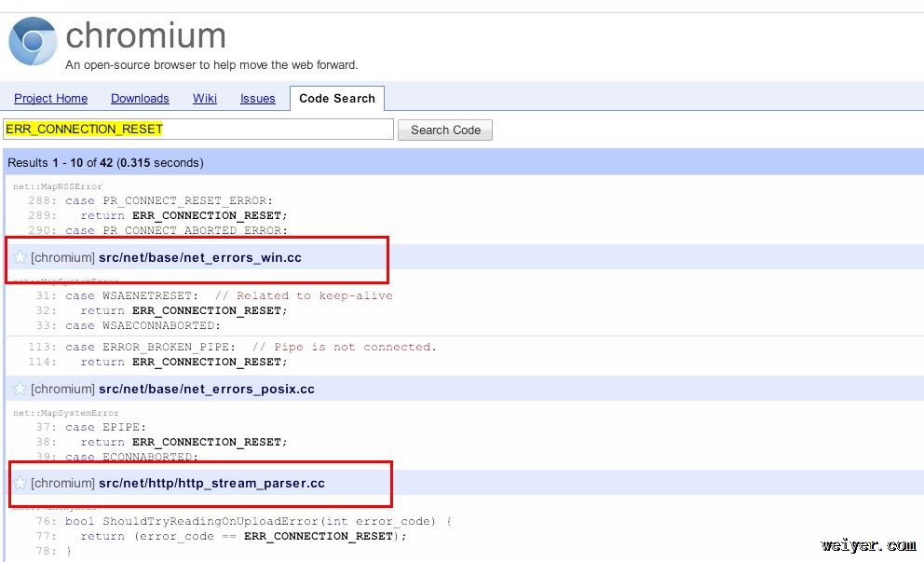Screen dimensions: 924x562
Task: Click line 37 case EPIPE
Action: tap(90, 427)
